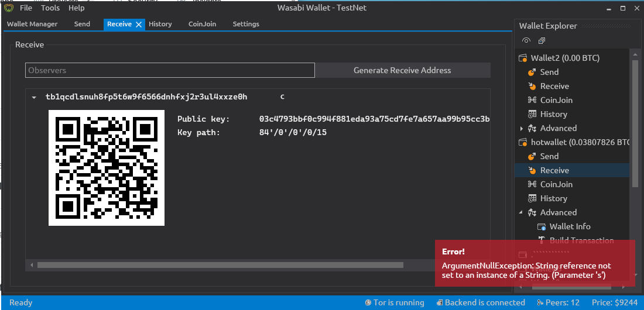Open Wallet Info under hotwallet

click(570, 226)
